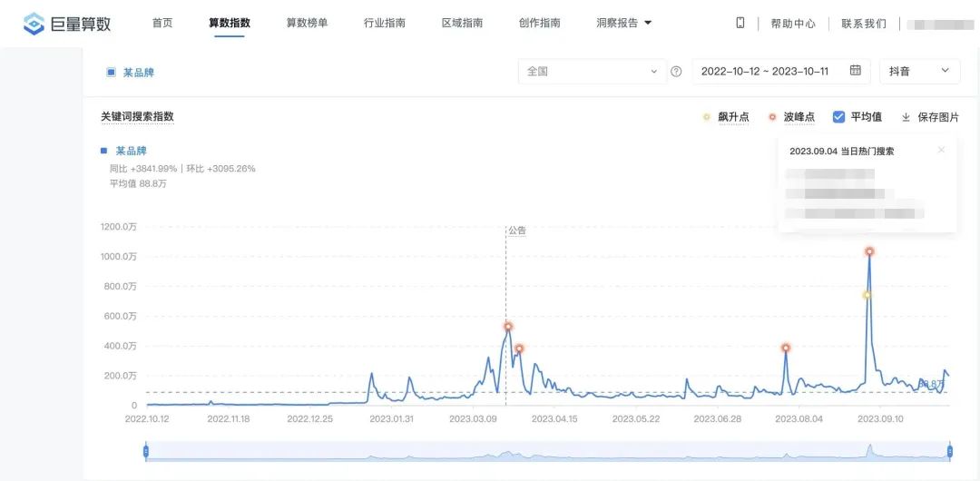Click the 波峰点 legend label
The image size is (980, 481).
tap(799, 117)
